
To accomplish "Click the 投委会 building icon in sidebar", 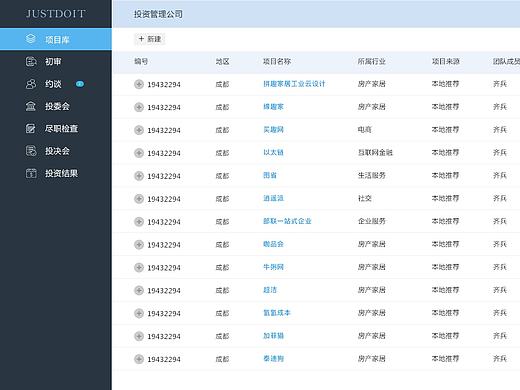I will tap(31, 106).
